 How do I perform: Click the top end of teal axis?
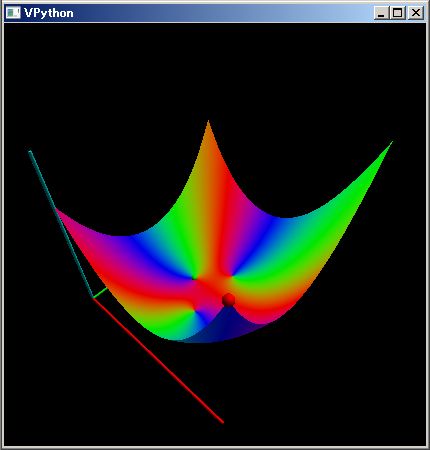30,152
